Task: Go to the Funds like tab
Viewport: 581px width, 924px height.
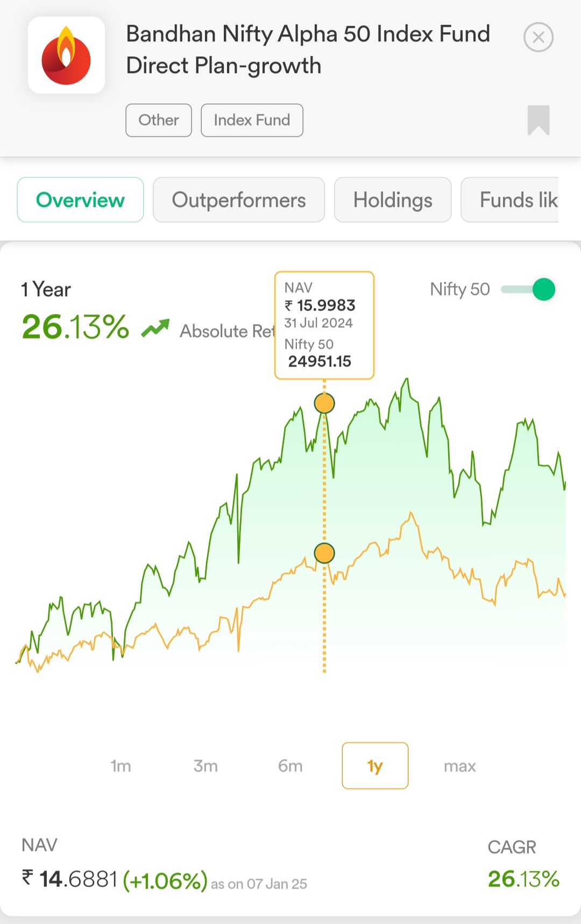Action: tap(510, 199)
